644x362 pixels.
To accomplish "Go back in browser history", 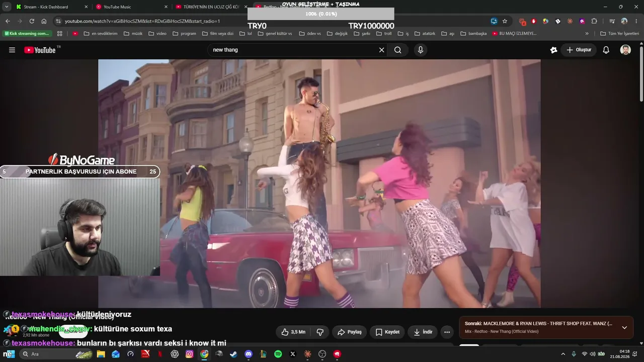I will click(8, 21).
